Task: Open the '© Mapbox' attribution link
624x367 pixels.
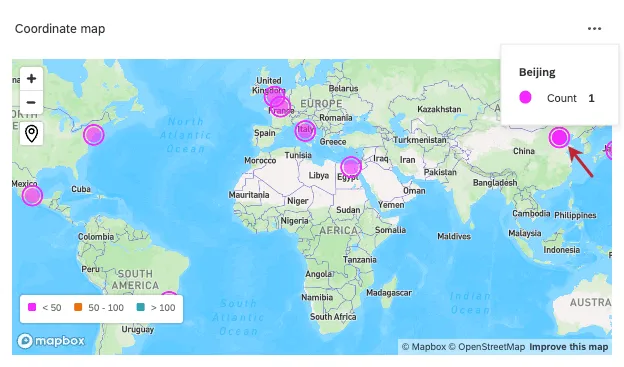Action: tap(424, 347)
